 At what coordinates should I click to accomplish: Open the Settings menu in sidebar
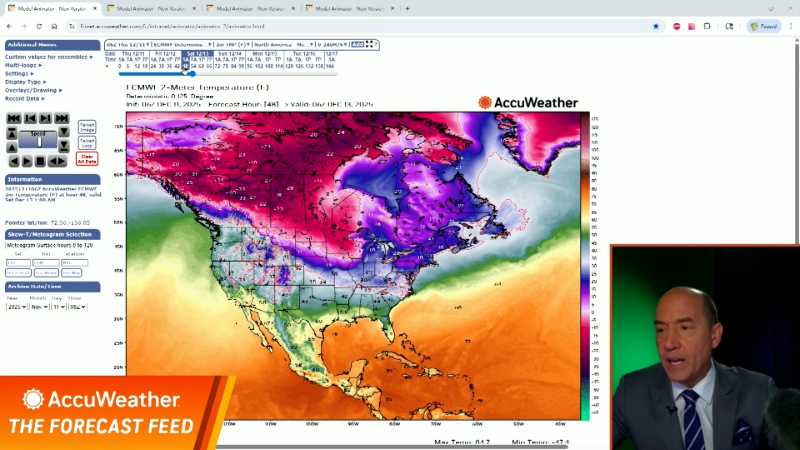point(19,73)
